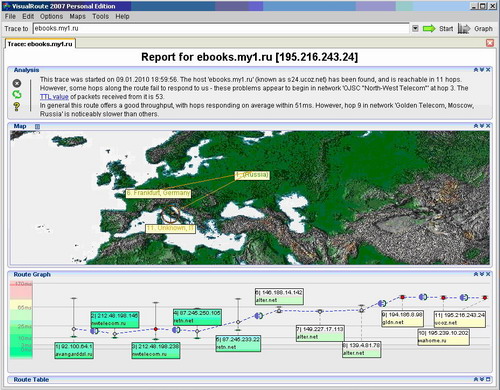
Task: Click the Graph button label
Action: click(483, 29)
